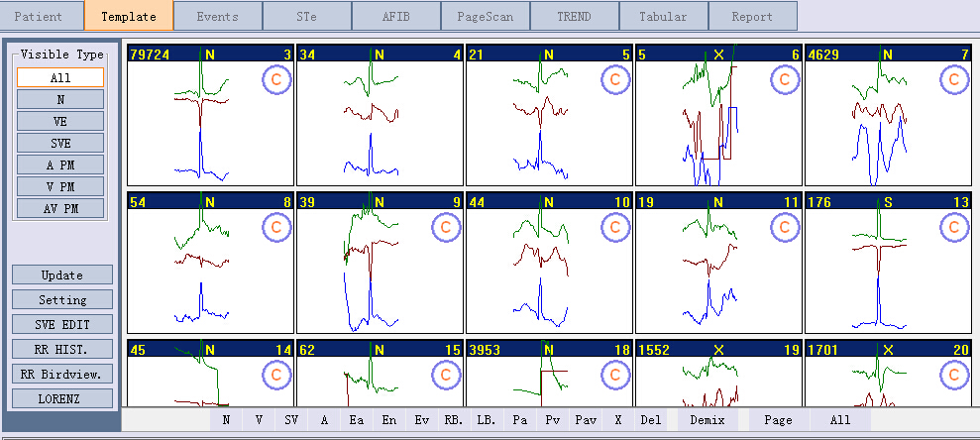Switch to the AFIB tab
This screenshot has height=440, width=980.
396,16
